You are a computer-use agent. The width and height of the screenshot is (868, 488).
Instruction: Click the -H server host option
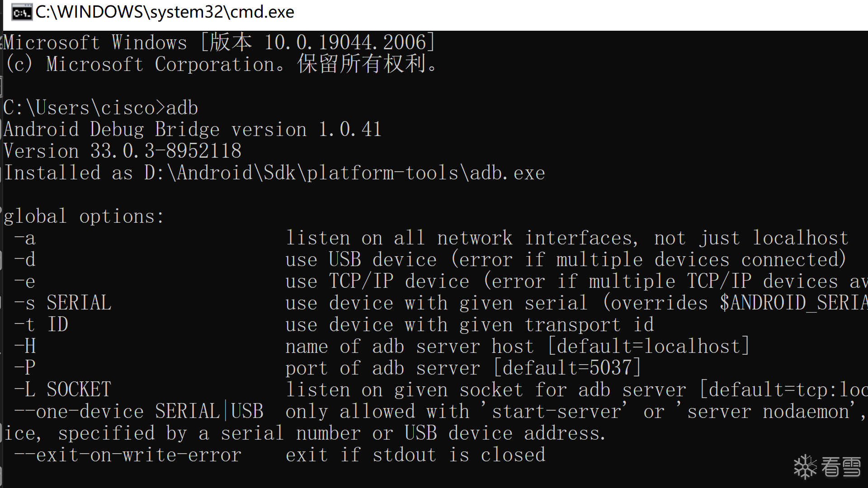tap(25, 346)
